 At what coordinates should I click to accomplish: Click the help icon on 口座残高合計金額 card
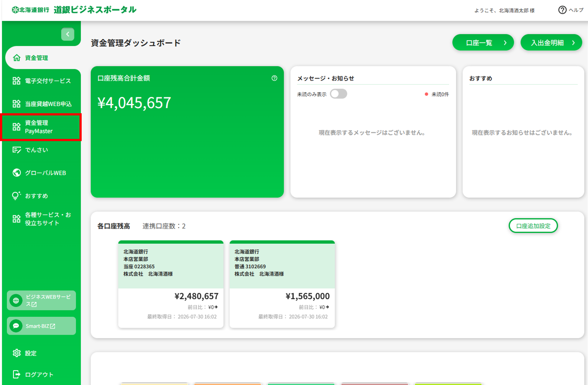[x=274, y=78]
